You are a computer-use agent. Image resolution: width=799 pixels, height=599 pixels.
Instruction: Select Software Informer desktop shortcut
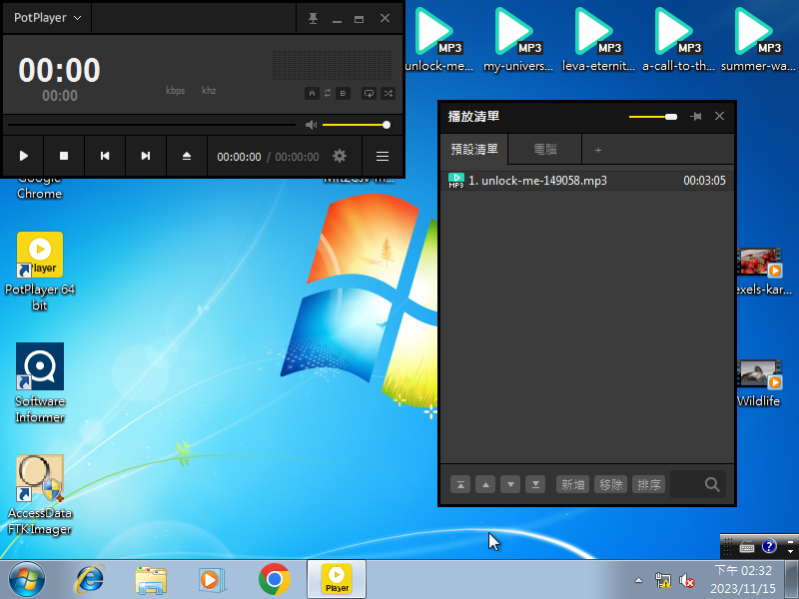40,383
